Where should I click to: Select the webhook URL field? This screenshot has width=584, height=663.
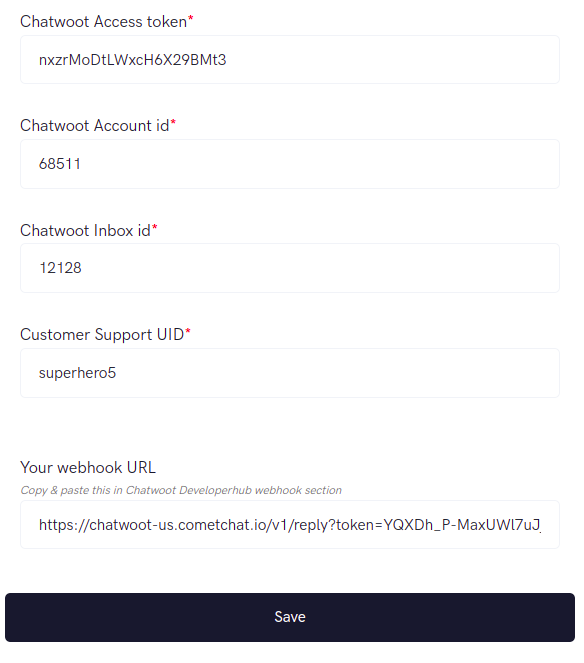tap(290, 525)
